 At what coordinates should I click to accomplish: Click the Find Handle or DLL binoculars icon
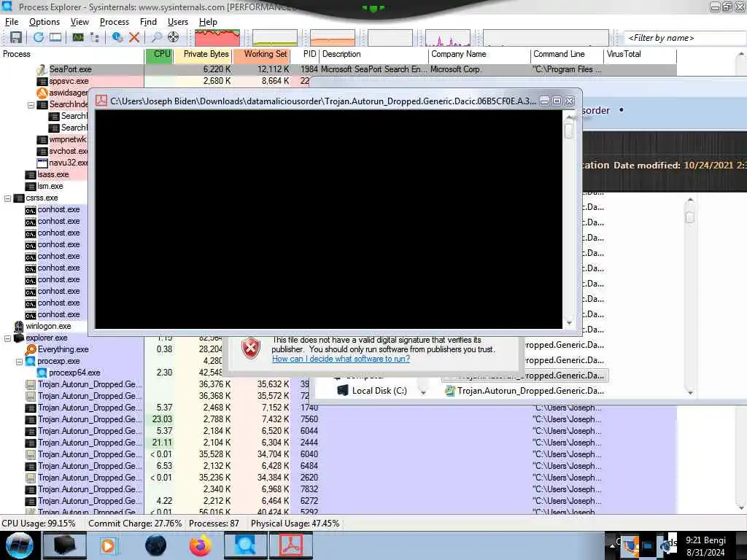(156, 37)
